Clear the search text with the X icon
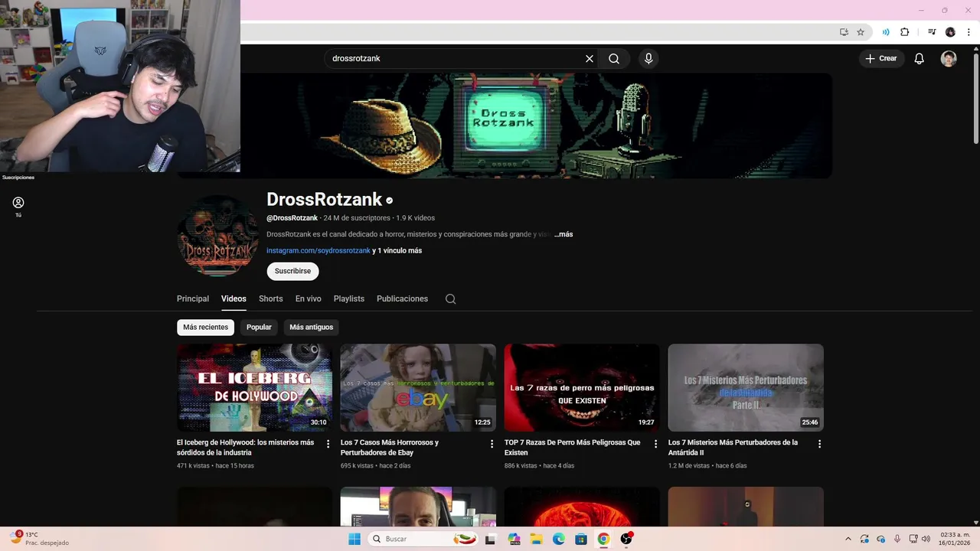This screenshot has height=551, width=980. coord(590,58)
